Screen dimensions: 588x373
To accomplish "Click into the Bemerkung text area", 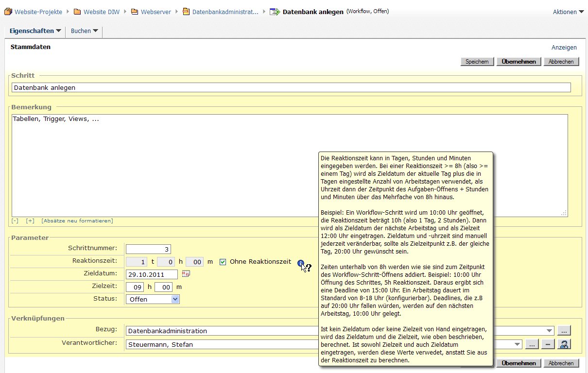I will 290,166.
